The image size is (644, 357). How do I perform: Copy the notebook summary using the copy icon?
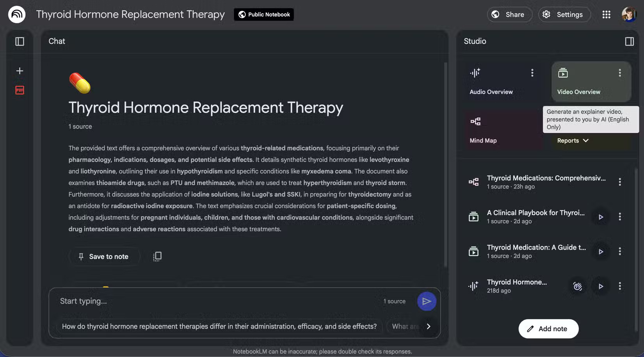[157, 256]
